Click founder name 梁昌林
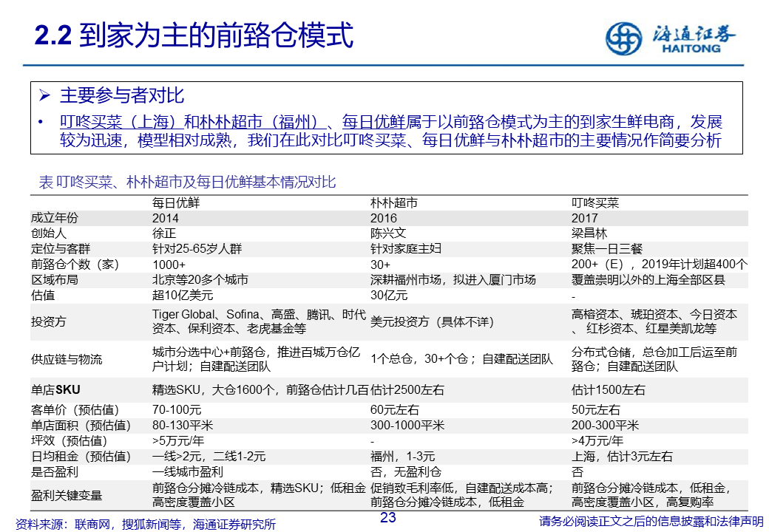This screenshot has height=532, width=769. [589, 233]
